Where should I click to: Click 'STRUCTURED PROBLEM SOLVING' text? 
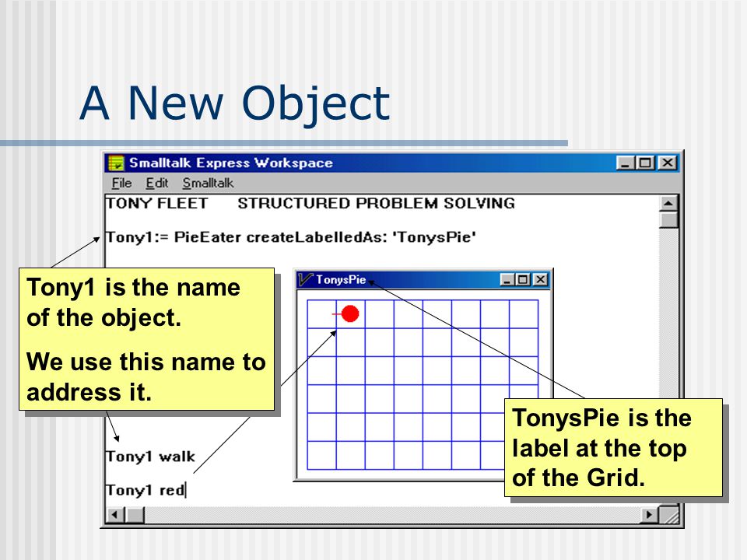click(x=377, y=203)
